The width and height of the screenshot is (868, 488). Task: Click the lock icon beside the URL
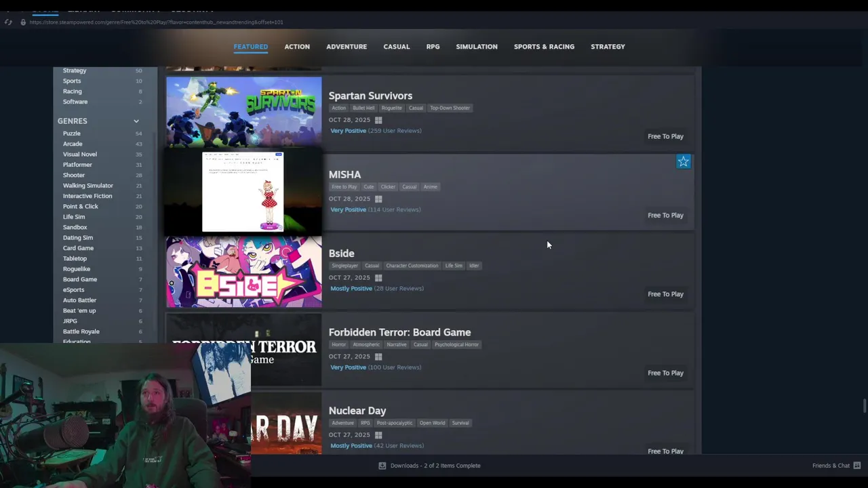22,22
